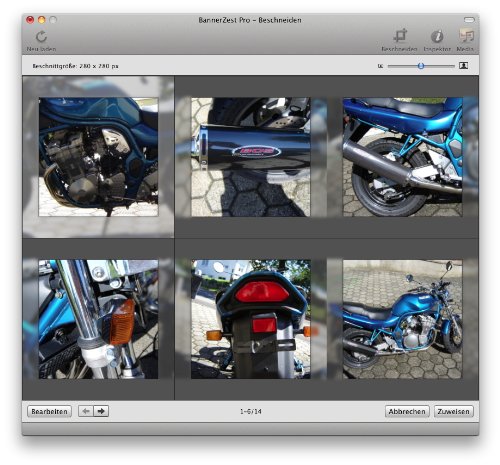Open the Beschneiden crop tool
The image size is (500, 465).
point(399,40)
